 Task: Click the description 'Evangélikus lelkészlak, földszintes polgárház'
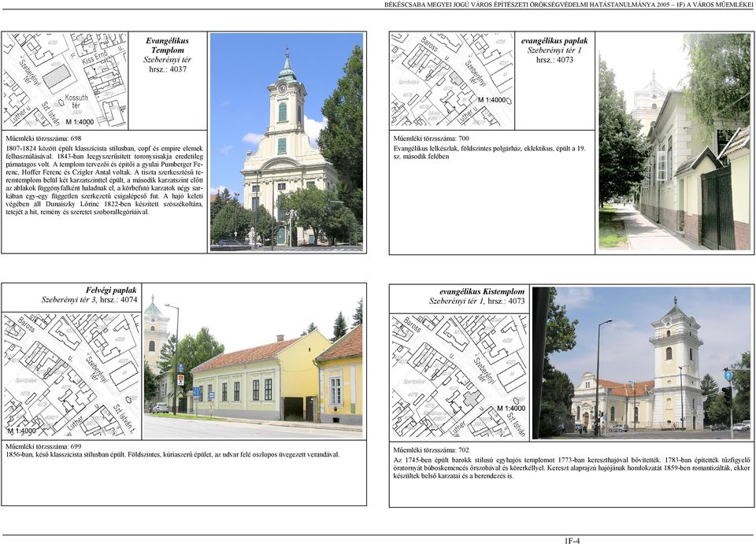pos(489,152)
